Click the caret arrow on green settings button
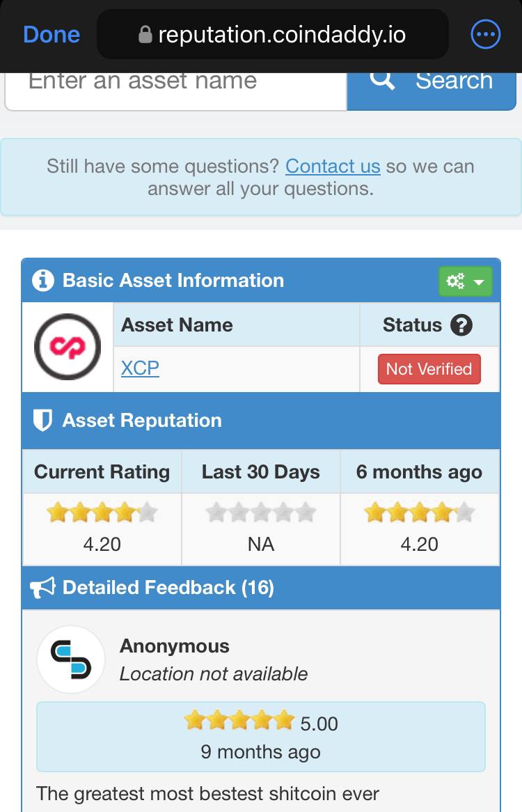 click(x=479, y=282)
